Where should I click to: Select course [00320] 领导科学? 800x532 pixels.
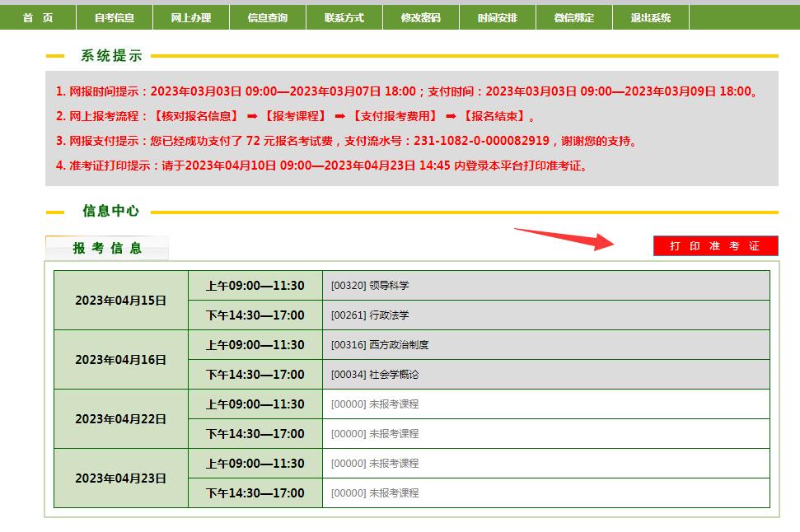(x=370, y=286)
